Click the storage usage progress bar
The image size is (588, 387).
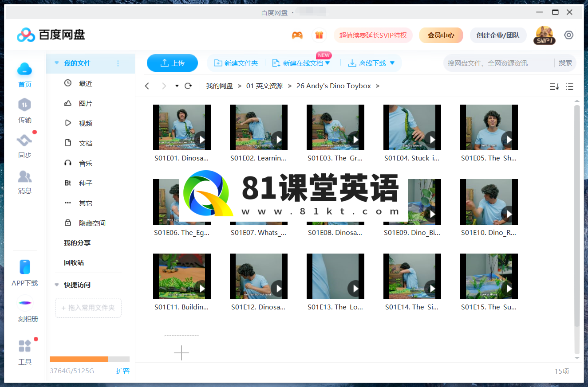(x=90, y=359)
